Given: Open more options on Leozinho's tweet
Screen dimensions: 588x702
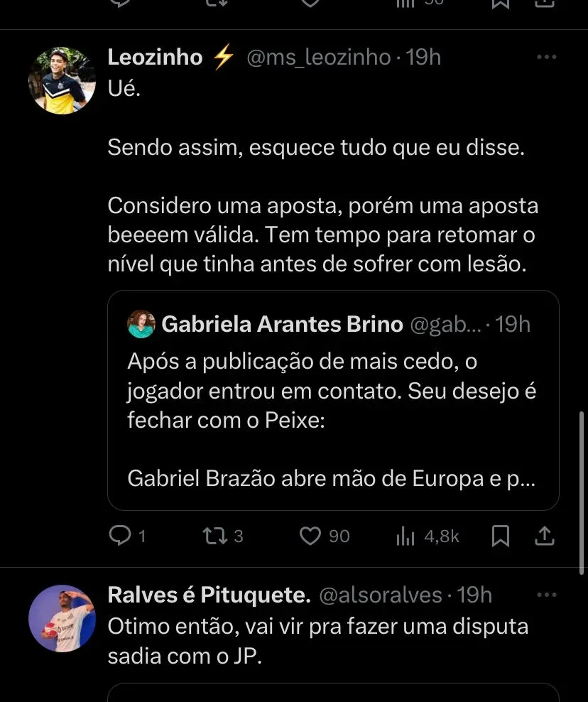Looking at the screenshot, I should coord(546,58).
